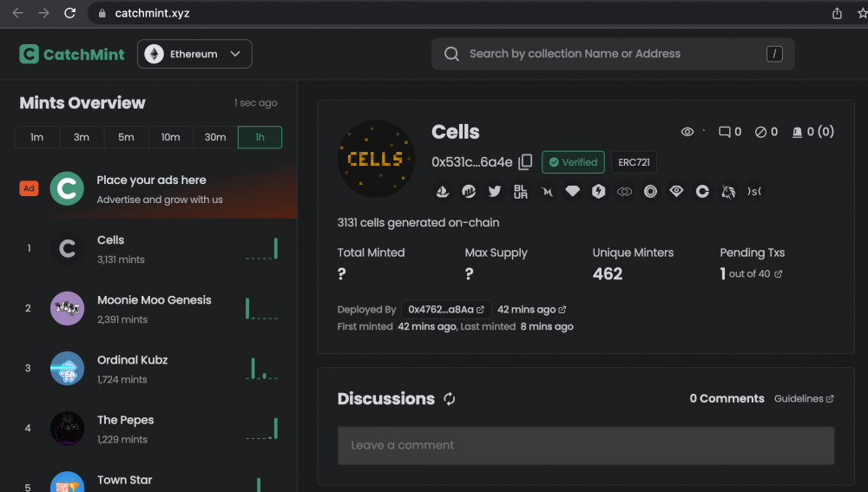This screenshot has width=868, height=492.
Task: Click the Leave a comment field
Action: click(585, 445)
